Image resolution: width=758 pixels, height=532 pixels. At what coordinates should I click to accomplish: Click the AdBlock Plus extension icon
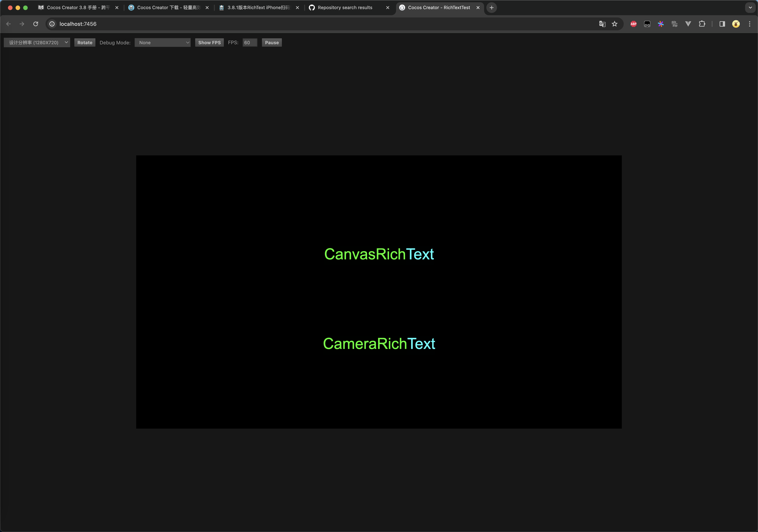[633, 24]
